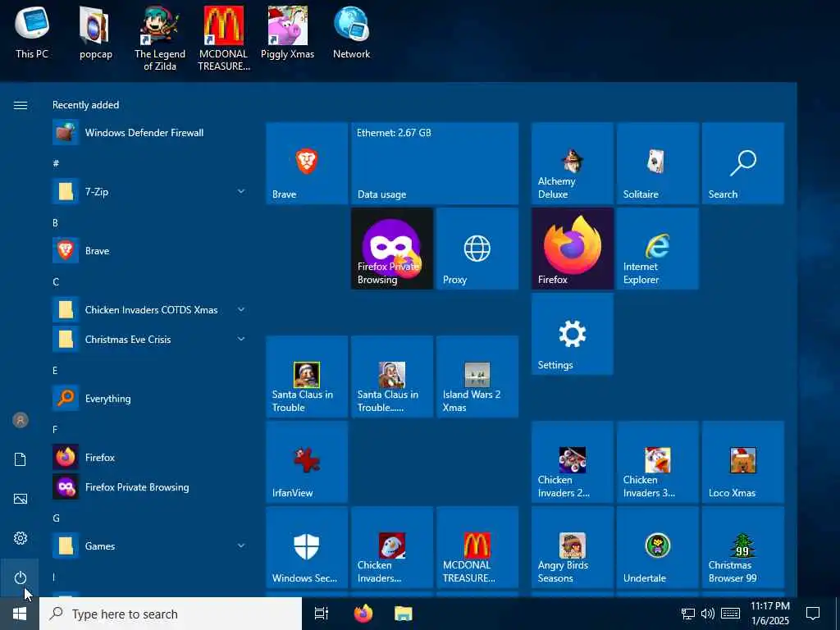
Task: Launch the Firefox Private Browsing tile
Action: coord(391,249)
